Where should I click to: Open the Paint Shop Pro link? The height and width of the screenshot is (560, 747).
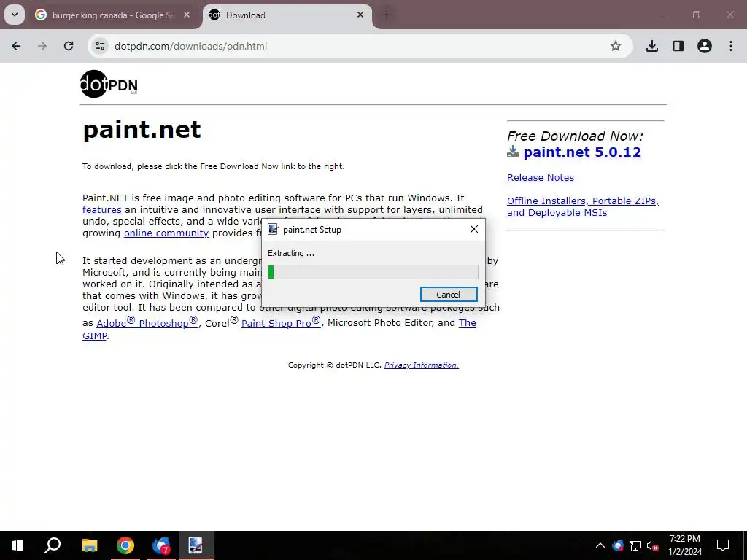click(x=281, y=322)
